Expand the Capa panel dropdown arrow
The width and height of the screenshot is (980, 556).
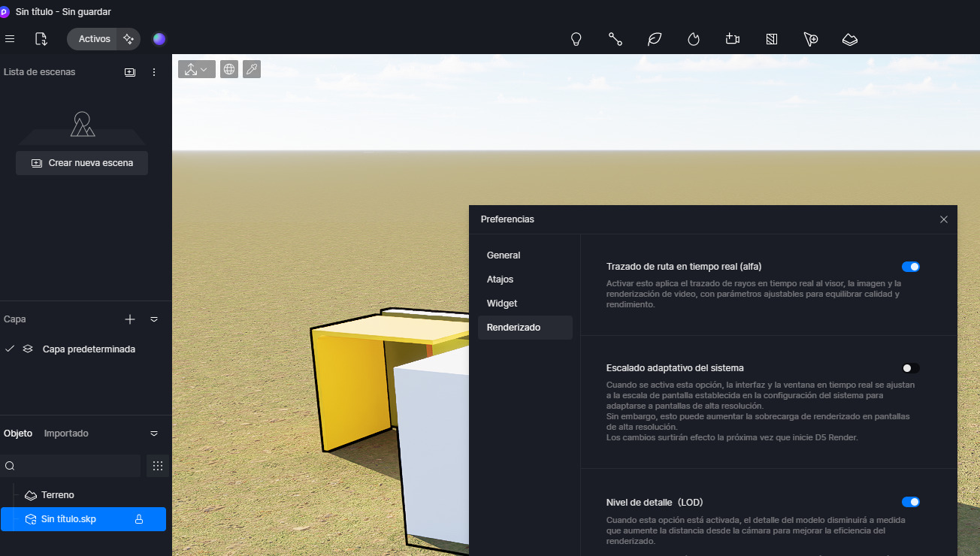(x=154, y=319)
